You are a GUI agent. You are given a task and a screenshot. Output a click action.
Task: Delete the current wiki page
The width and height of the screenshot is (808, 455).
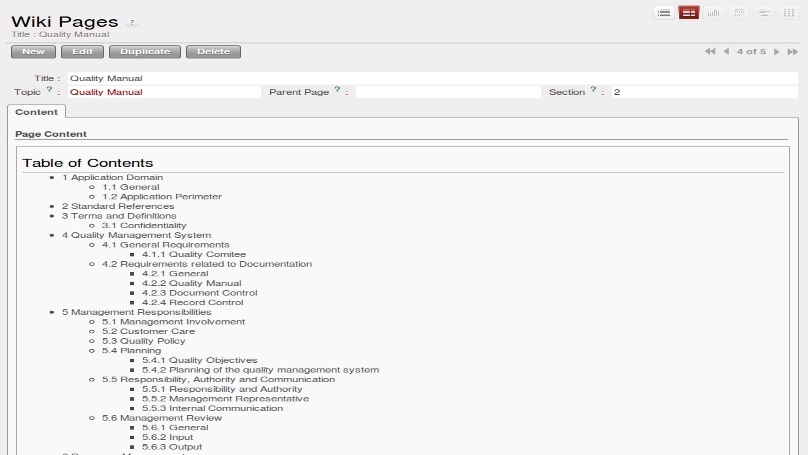[207, 51]
